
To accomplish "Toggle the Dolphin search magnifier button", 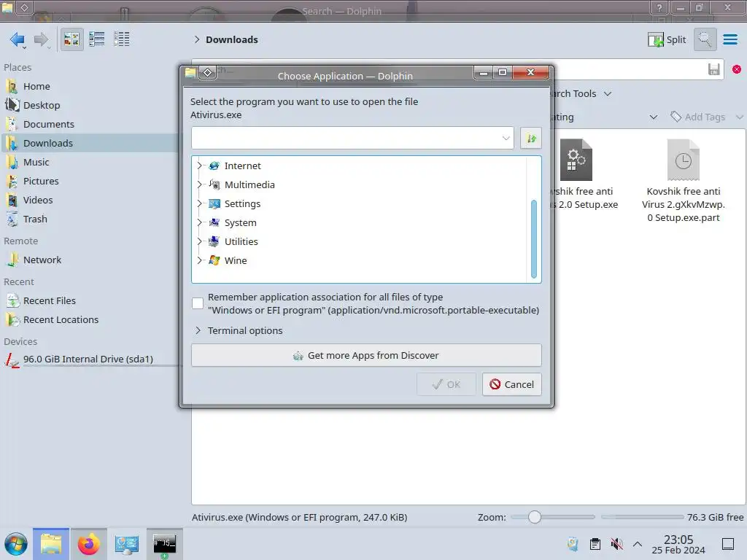I will pos(705,39).
